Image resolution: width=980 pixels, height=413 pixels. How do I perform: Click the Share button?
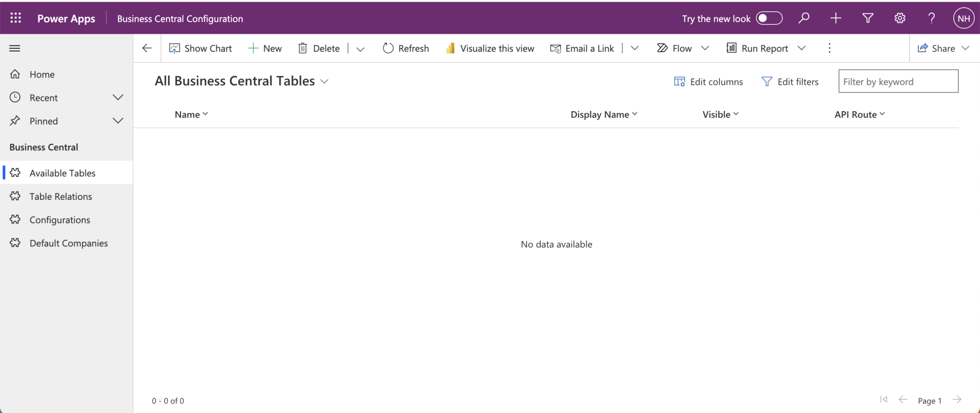click(936, 48)
